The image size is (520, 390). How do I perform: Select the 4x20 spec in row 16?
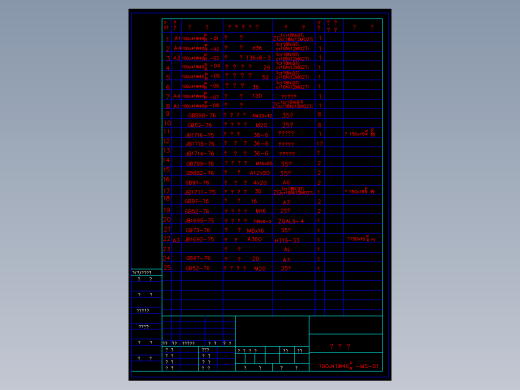tap(260, 183)
